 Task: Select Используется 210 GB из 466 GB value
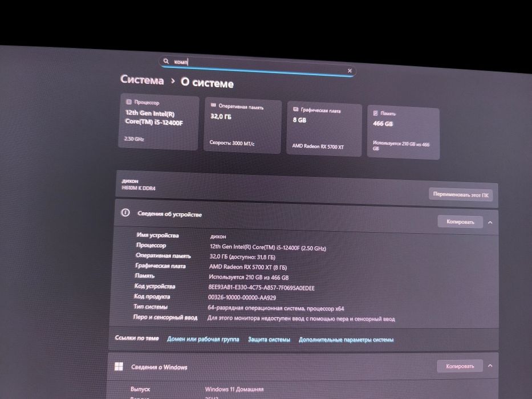pyautogui.click(x=249, y=277)
